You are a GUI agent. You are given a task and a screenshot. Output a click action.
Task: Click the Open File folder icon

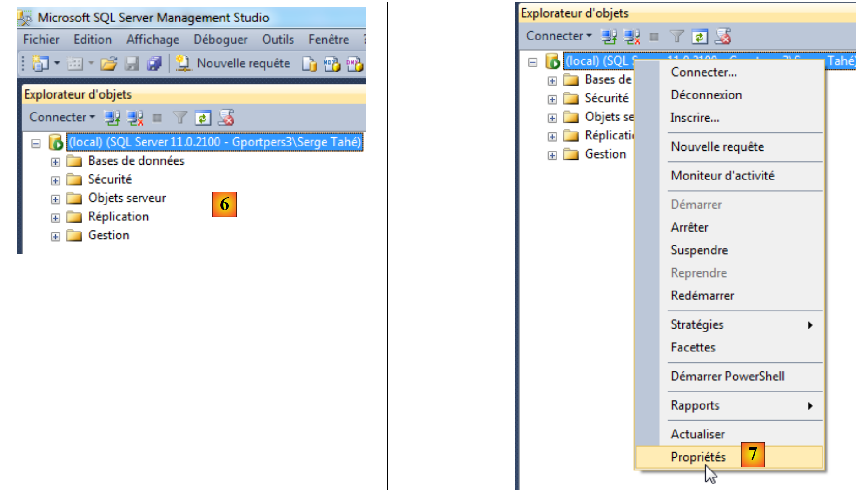(x=109, y=64)
